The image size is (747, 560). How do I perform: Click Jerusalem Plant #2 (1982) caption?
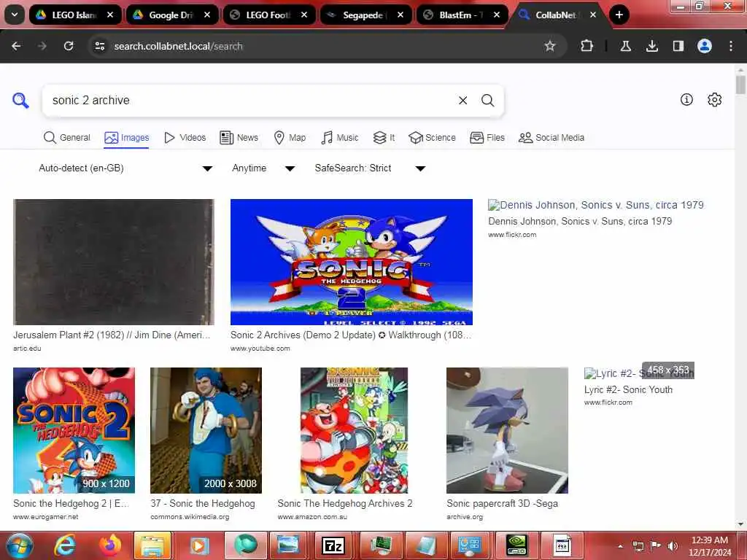(x=112, y=335)
